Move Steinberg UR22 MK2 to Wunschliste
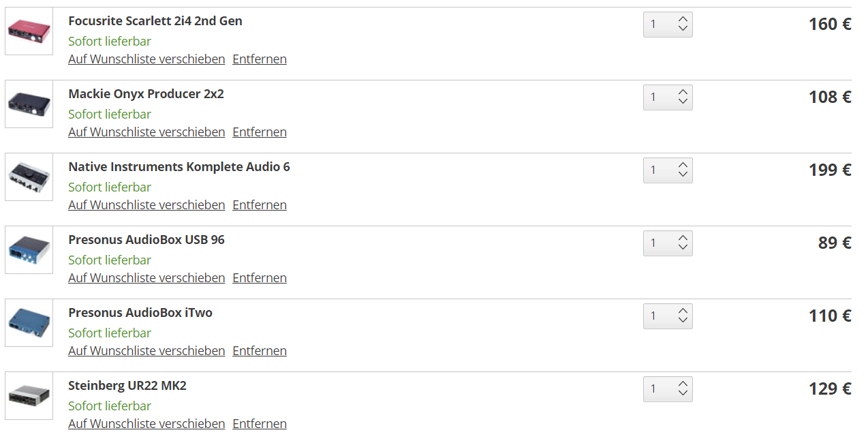The height and width of the screenshot is (441, 868). pyautogui.click(x=146, y=424)
